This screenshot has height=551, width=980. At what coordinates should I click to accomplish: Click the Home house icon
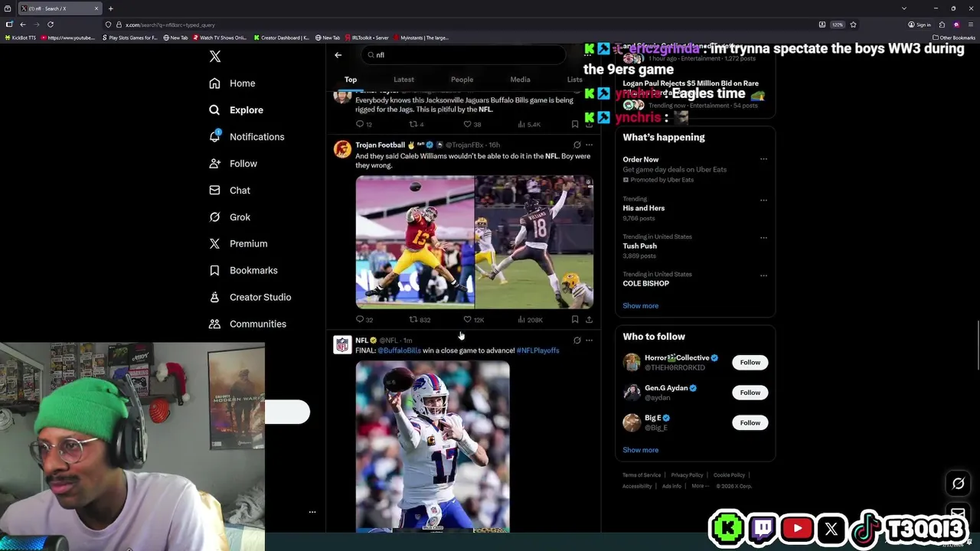(215, 83)
